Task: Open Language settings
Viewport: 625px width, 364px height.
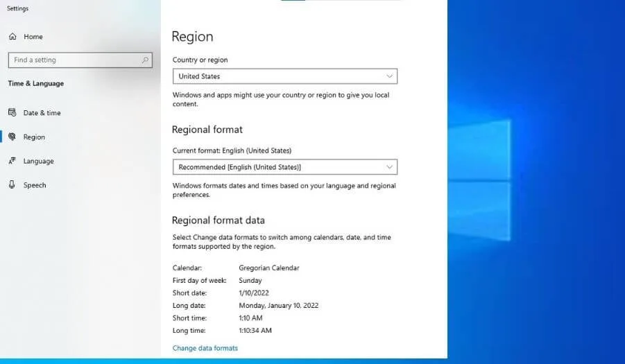Action: (38, 161)
